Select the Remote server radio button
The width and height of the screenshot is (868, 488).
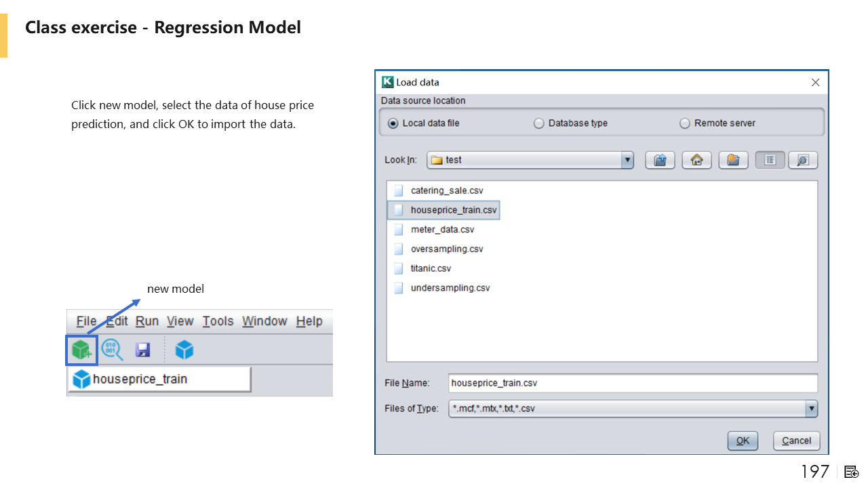[685, 123]
